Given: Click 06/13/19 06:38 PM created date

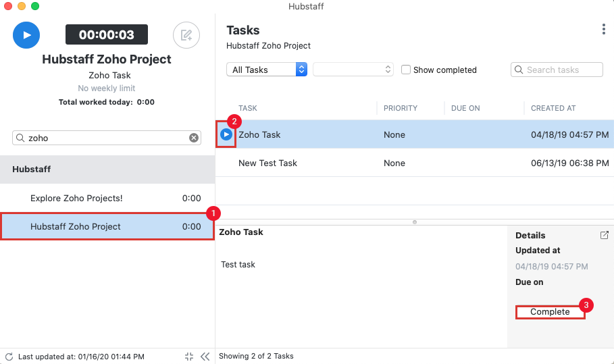Looking at the screenshot, I should point(569,163).
